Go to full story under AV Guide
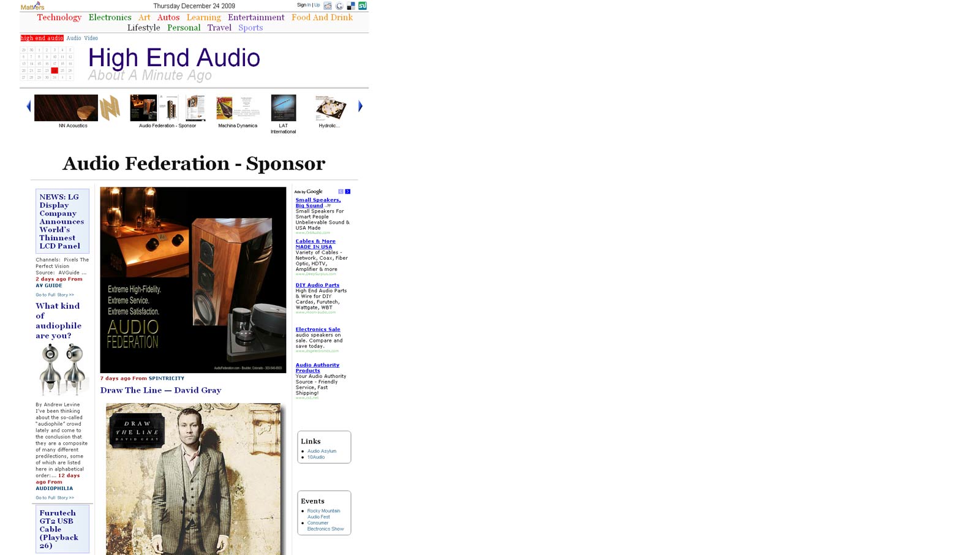This screenshot has width=980, height=555. [55, 295]
